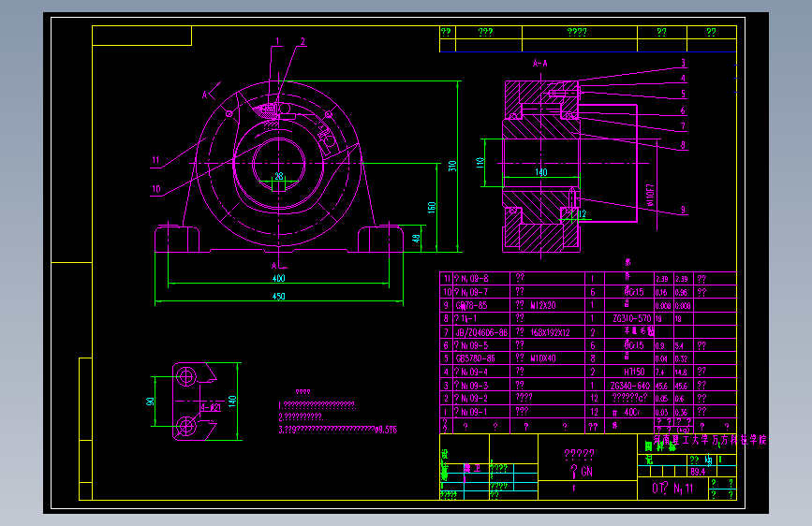Viewport: 812px width, 526px height.
Task: Click the "14.8" total weight cell
Action: [681, 373]
